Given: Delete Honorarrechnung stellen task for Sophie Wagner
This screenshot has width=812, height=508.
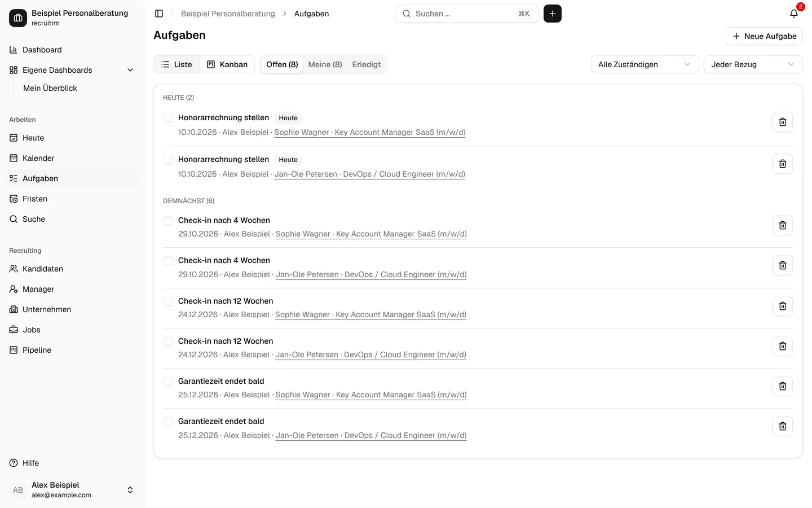Looking at the screenshot, I should (x=783, y=122).
